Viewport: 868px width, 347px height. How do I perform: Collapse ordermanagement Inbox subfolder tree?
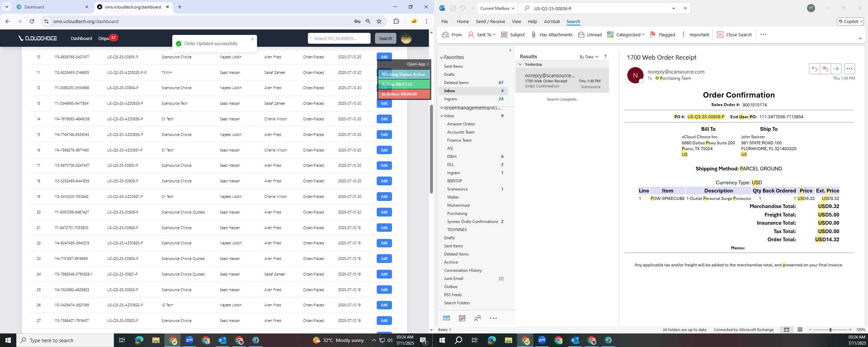click(442, 116)
